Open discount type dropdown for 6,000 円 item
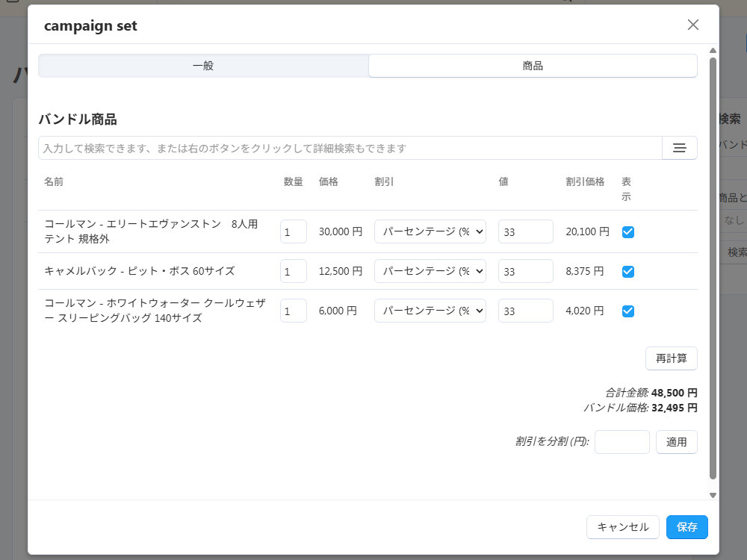Screen dimensions: 747x560 (430, 311)
